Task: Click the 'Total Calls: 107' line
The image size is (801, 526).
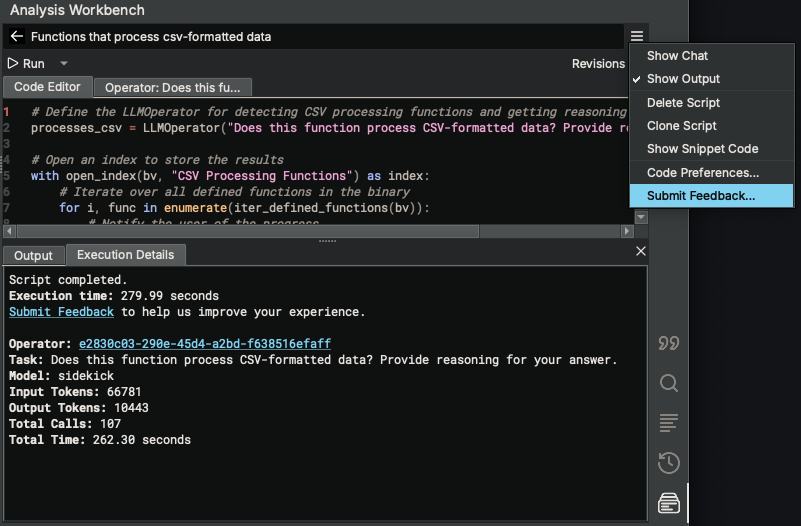Action: click(65, 423)
